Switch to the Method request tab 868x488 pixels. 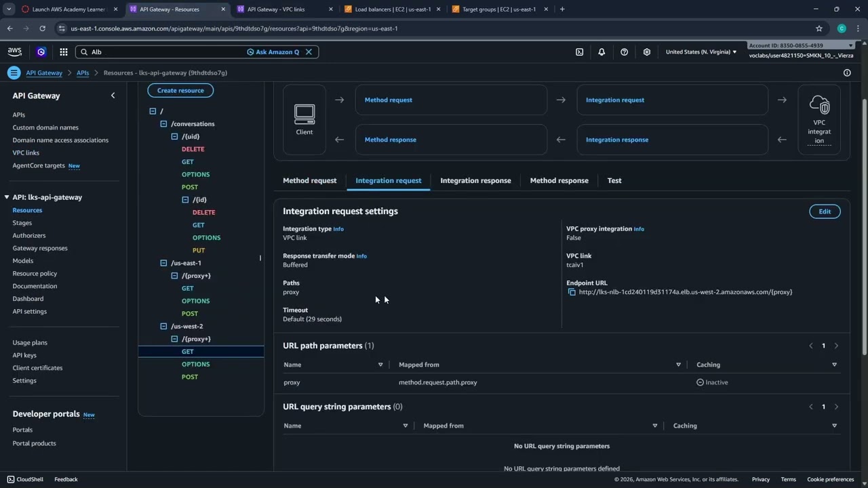(x=310, y=180)
